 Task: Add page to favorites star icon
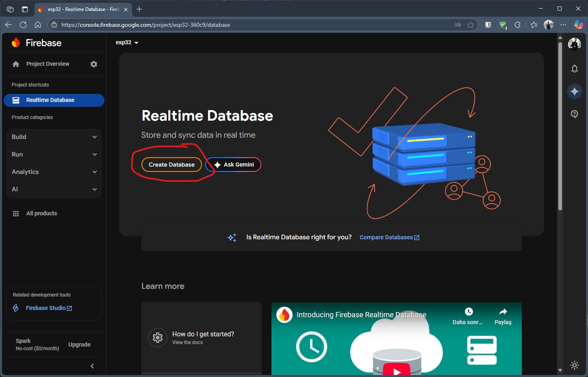[471, 25]
